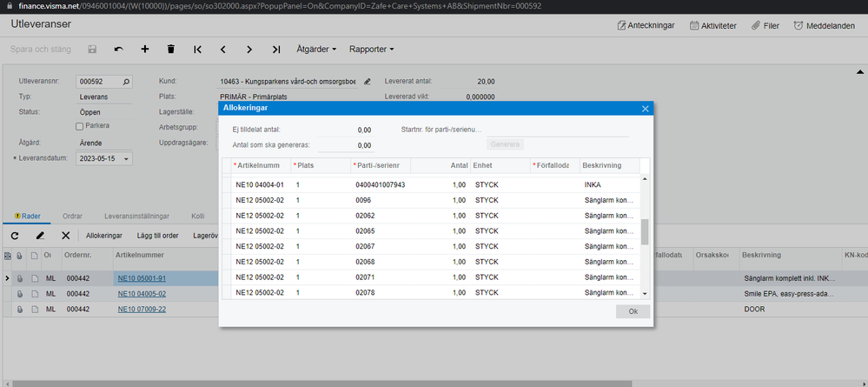Click Lägg till order button
868x387 pixels.
click(158, 236)
